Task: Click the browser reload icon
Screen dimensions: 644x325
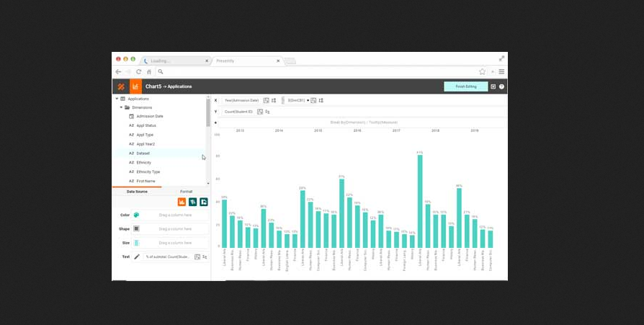Action: (x=139, y=72)
